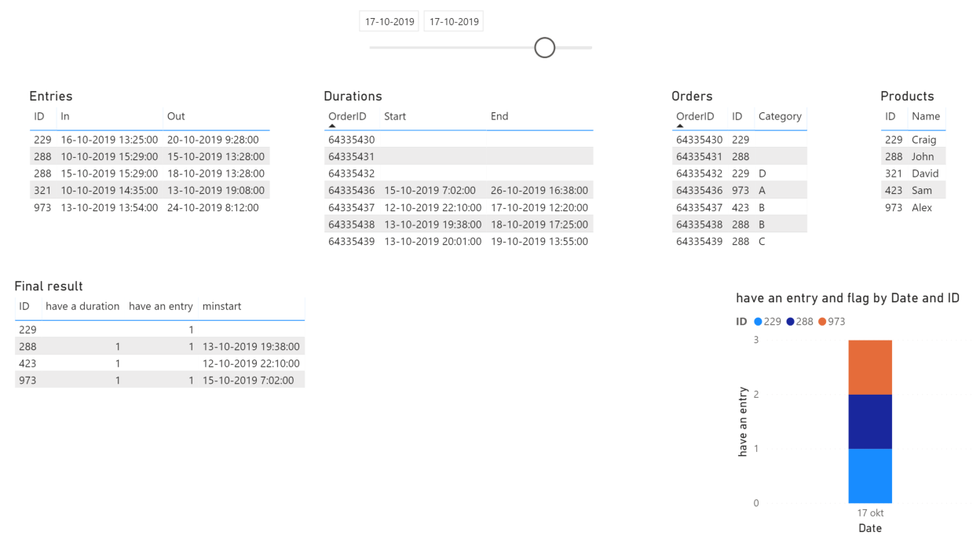Click the Entries table title
The width and height of the screenshot is (980, 558).
51,96
